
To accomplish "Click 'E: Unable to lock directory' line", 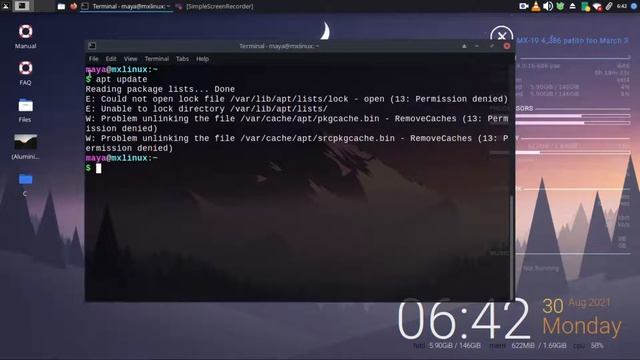I will pos(206,109).
